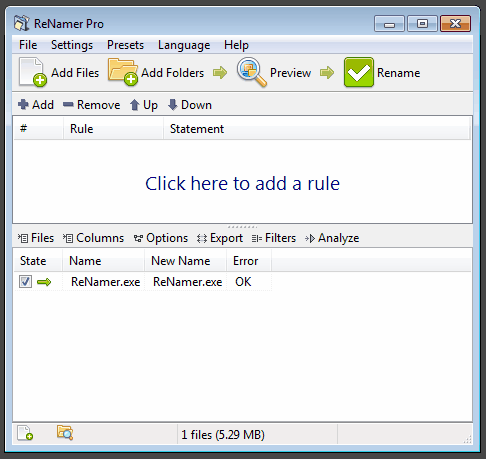Screen dimensions: 486x459
Task: Minimize the ReNamer Pro window
Action: point(389,24)
